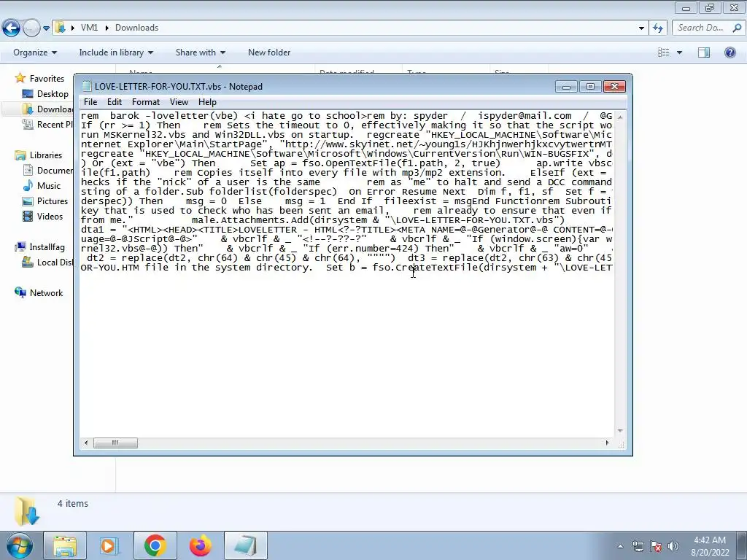Click the search magnifier icon
Screen dimensions: 747x560
[737, 28]
